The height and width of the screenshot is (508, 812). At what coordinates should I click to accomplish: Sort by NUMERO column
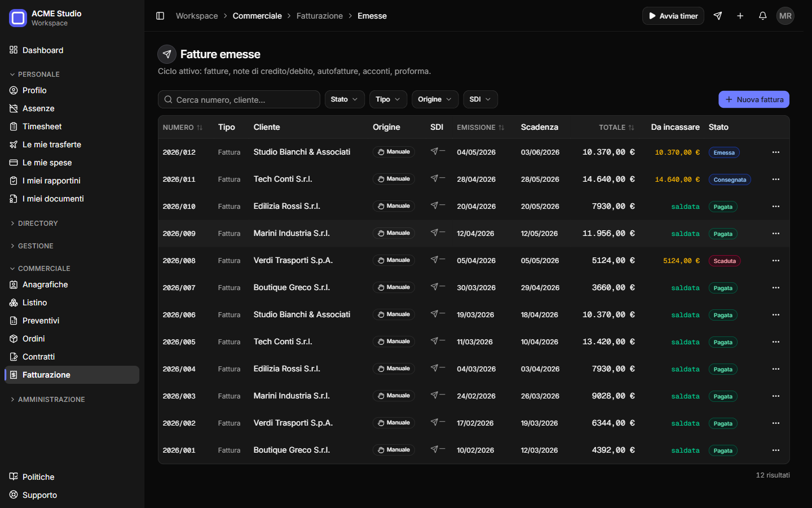[x=182, y=128]
